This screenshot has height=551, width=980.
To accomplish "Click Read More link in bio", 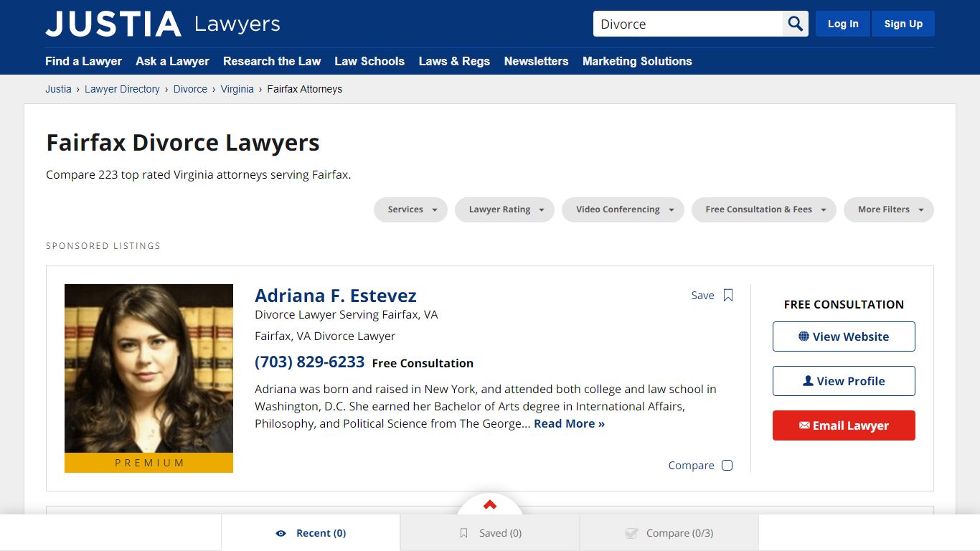I will point(569,423).
